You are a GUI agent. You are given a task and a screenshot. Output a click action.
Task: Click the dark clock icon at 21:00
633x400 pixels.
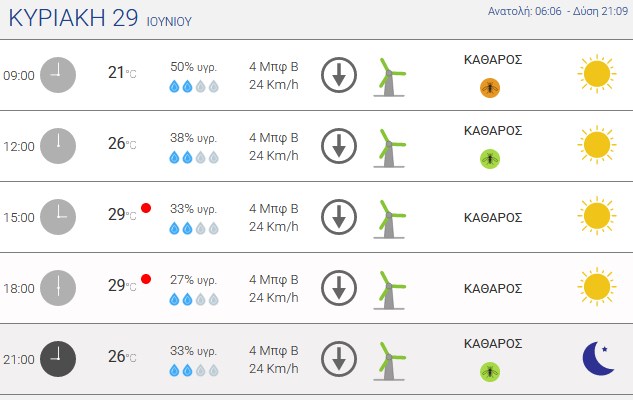[58, 359]
